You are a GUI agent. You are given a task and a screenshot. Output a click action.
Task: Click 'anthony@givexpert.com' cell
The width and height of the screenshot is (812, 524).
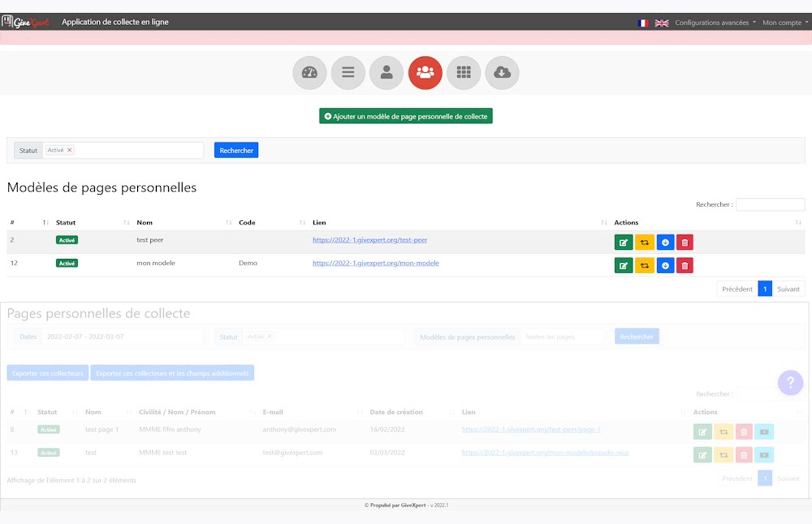coord(299,430)
